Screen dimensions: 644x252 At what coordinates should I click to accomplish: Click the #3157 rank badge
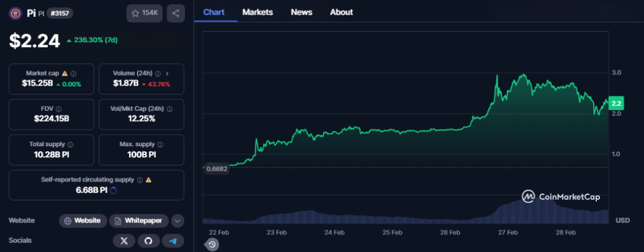tap(60, 13)
